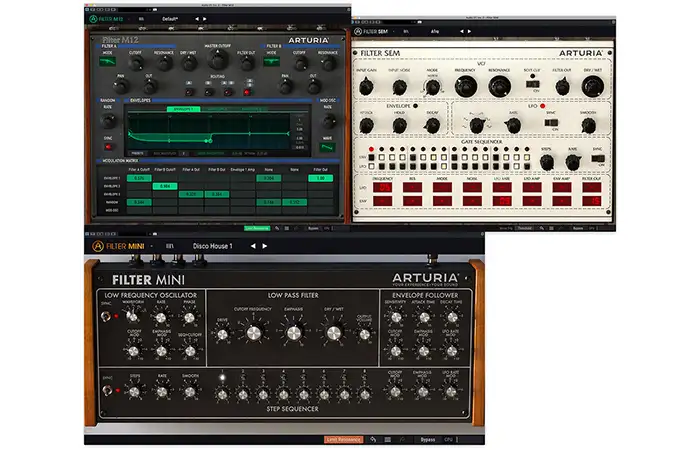Click the Dry/Wet knob in Filter MINI
Image resolution: width=700 pixels, height=450 pixels.
[x=334, y=333]
